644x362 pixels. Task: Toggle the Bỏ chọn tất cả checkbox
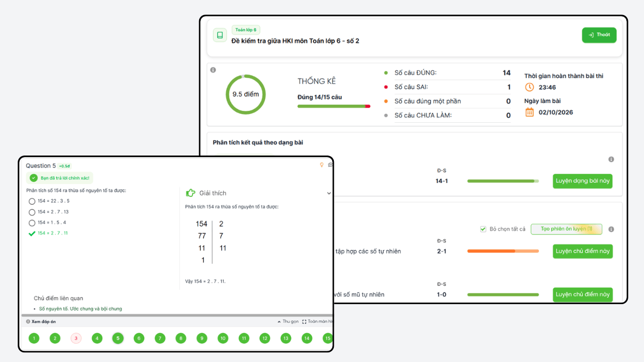[483, 230]
